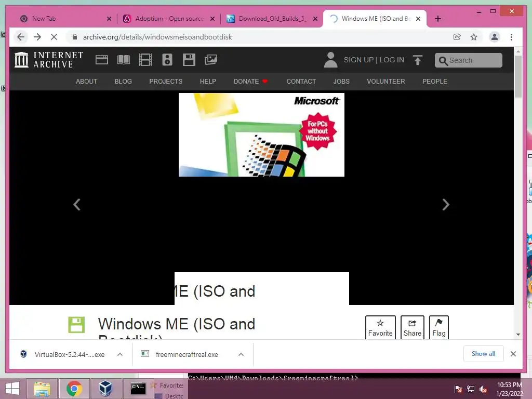Open a new browser tab
Image resolution: width=532 pixels, height=399 pixels.
(437, 19)
